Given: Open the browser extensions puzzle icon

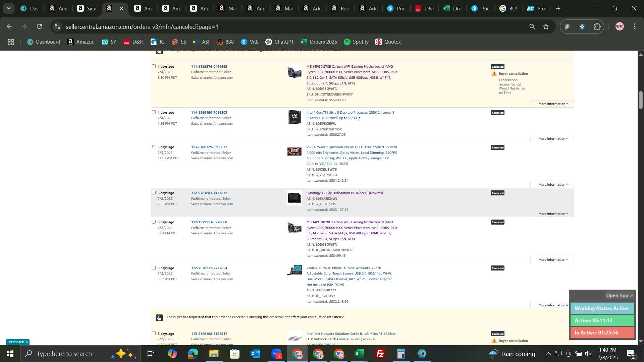Looking at the screenshot, I should [597, 26].
